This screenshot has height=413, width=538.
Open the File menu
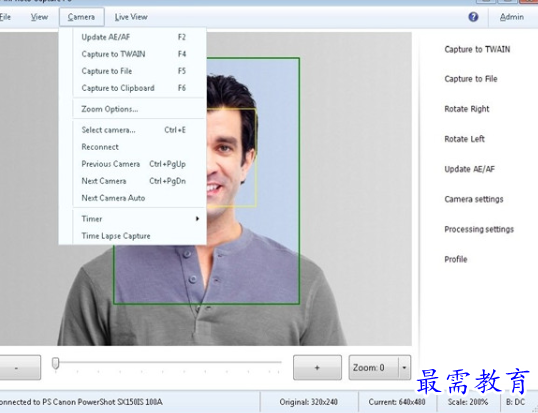tap(5, 17)
